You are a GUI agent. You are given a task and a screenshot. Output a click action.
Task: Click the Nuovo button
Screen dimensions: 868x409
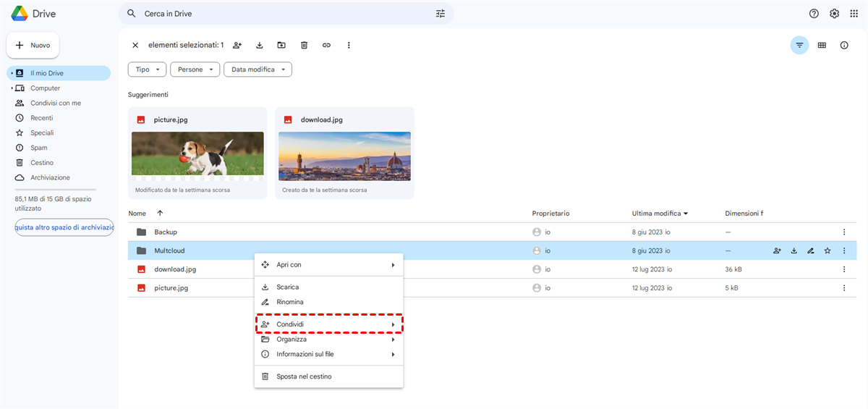pyautogui.click(x=33, y=45)
